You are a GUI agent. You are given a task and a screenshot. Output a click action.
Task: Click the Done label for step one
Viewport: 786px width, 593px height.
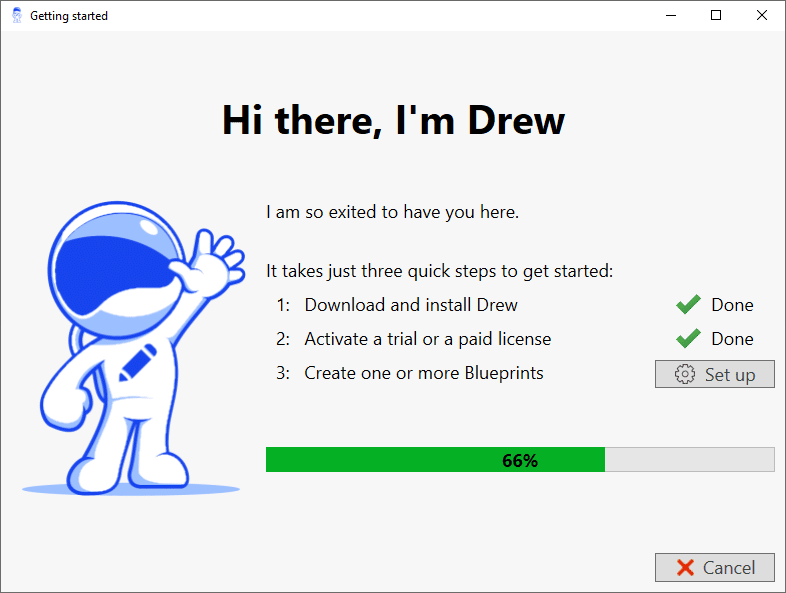point(732,305)
